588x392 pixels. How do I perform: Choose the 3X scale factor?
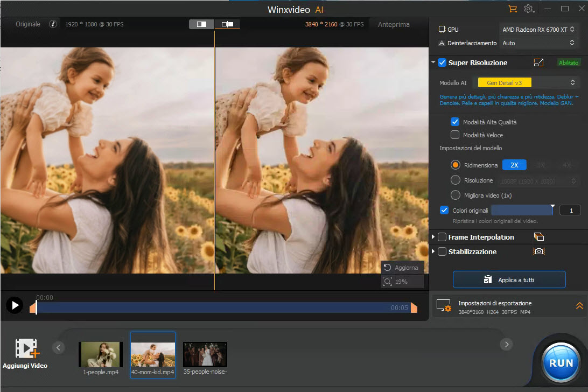coord(541,165)
